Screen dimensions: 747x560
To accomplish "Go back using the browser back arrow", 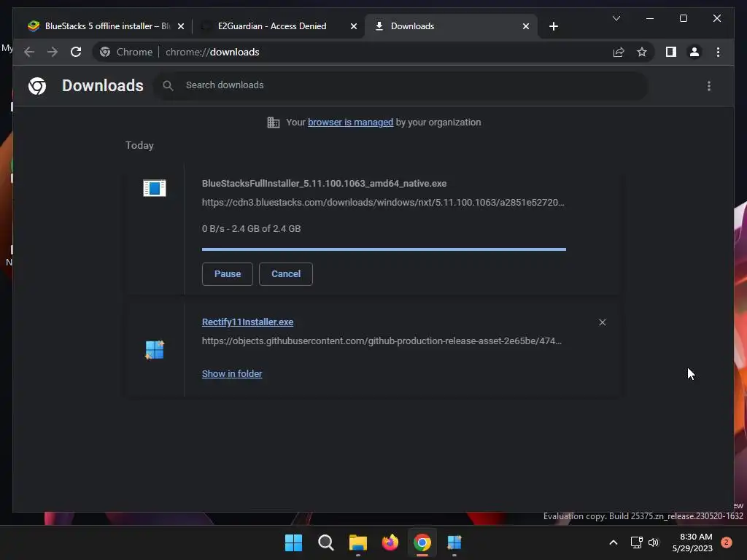I will [x=29, y=52].
